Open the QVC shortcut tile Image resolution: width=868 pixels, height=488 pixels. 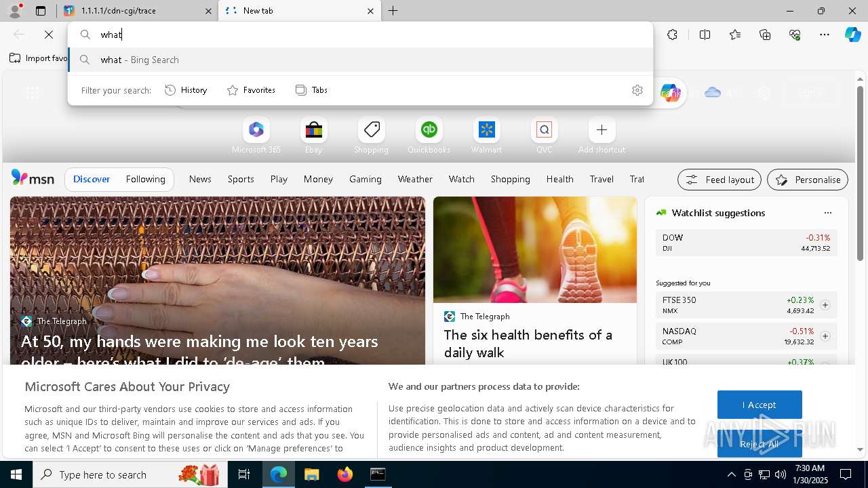click(x=544, y=136)
